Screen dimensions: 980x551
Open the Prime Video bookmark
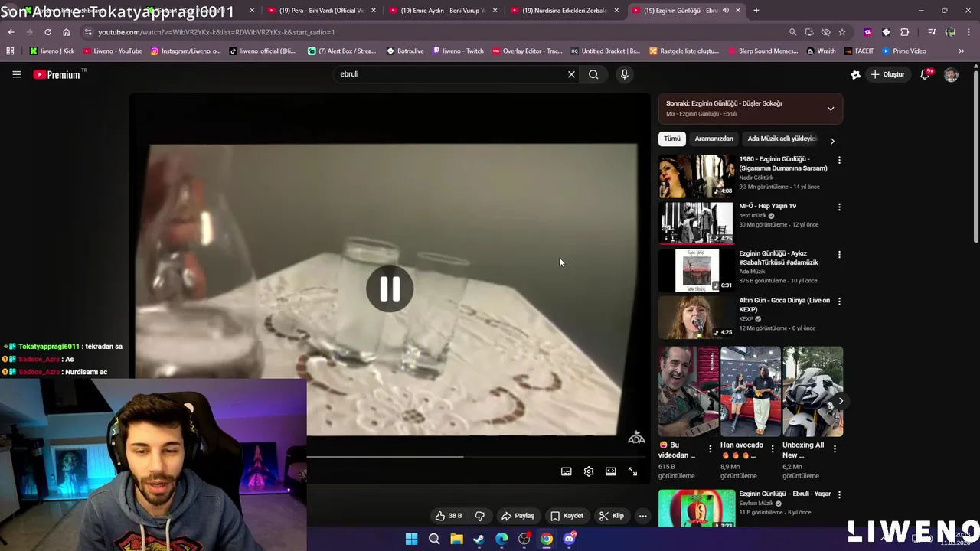pos(904,51)
